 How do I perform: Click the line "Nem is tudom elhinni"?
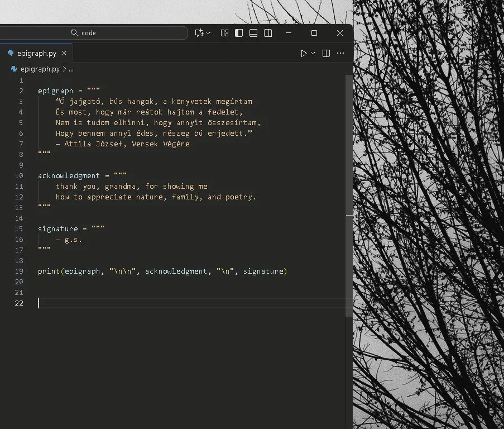tap(158, 123)
